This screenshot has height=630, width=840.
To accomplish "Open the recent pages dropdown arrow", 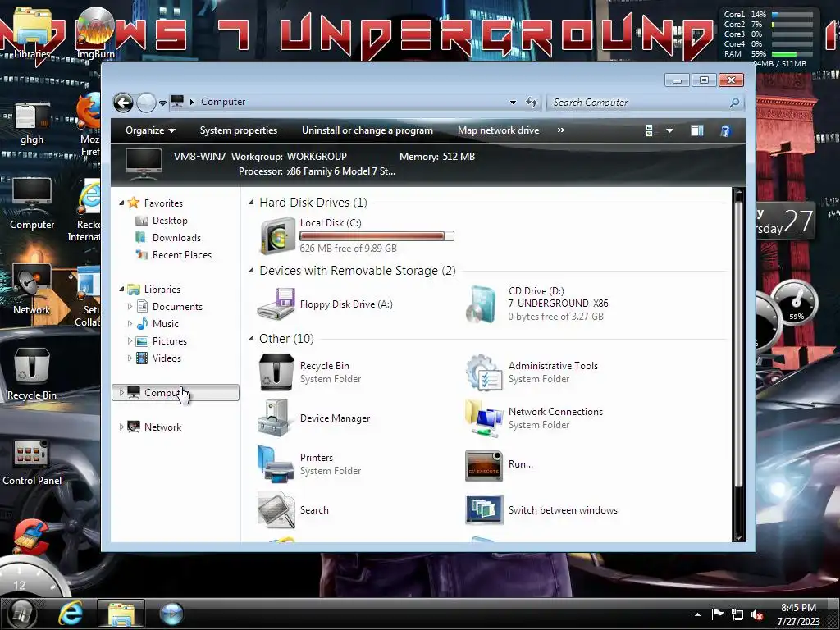I will [x=162, y=103].
